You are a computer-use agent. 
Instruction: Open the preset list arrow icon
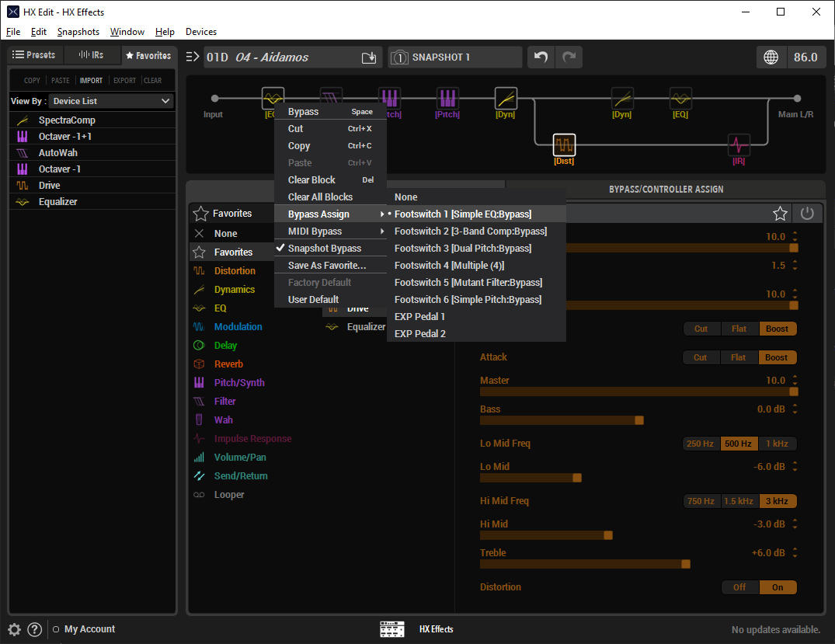coord(192,57)
